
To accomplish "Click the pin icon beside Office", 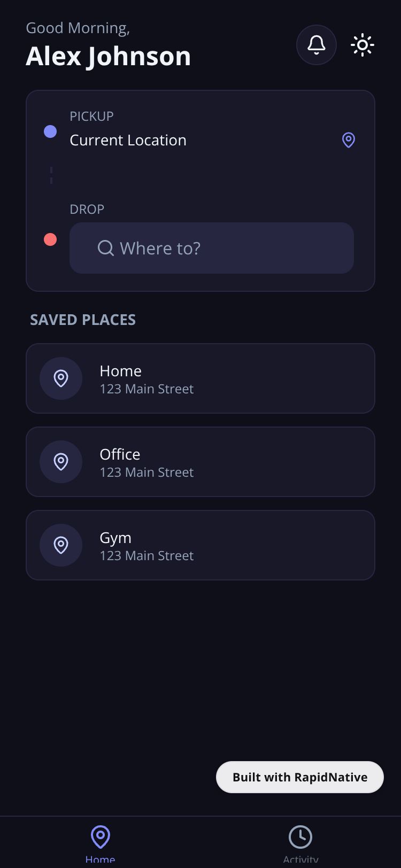I will (x=61, y=462).
